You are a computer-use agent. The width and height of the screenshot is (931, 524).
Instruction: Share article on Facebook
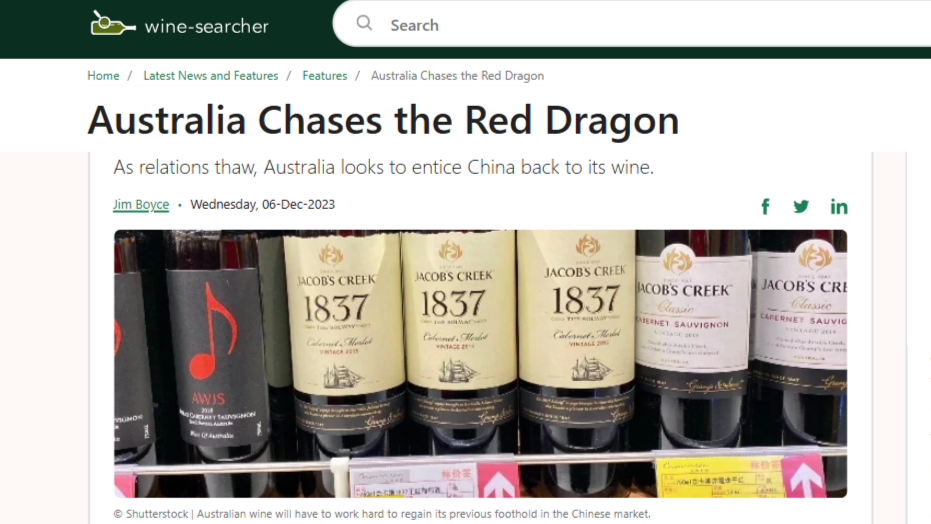coord(765,207)
